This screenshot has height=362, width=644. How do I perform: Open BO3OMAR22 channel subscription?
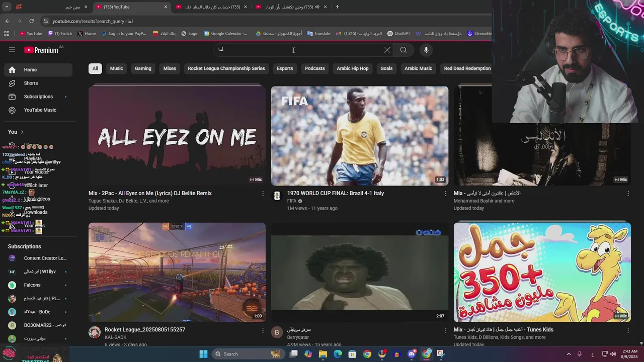point(38,325)
